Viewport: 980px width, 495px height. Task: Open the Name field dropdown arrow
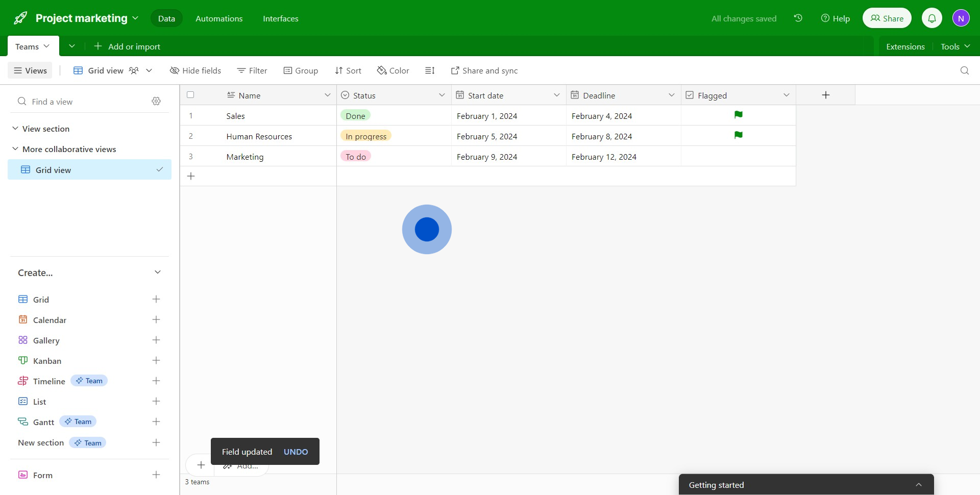point(327,95)
